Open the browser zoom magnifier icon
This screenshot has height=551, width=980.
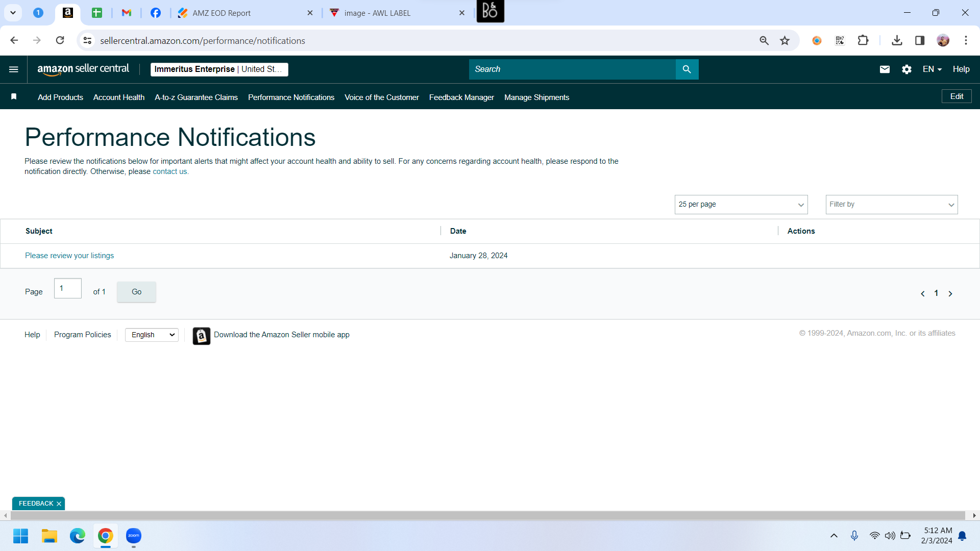[x=764, y=40]
